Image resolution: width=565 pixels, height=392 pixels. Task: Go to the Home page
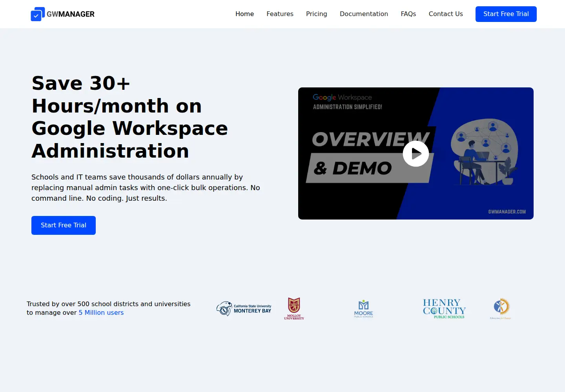coord(245,14)
